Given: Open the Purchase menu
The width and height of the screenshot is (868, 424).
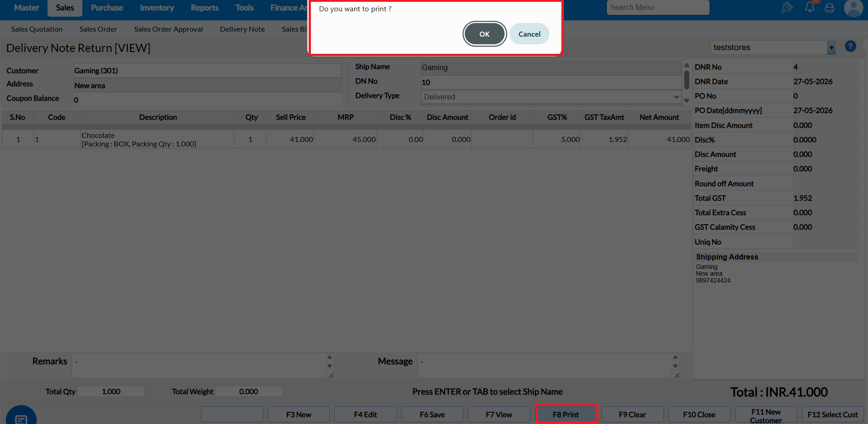Looking at the screenshot, I should [107, 8].
